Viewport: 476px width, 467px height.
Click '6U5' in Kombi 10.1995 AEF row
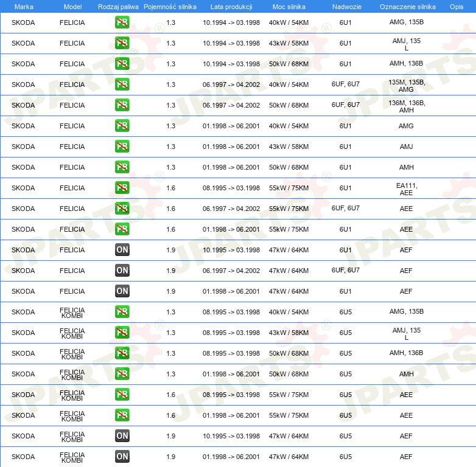[x=346, y=436]
